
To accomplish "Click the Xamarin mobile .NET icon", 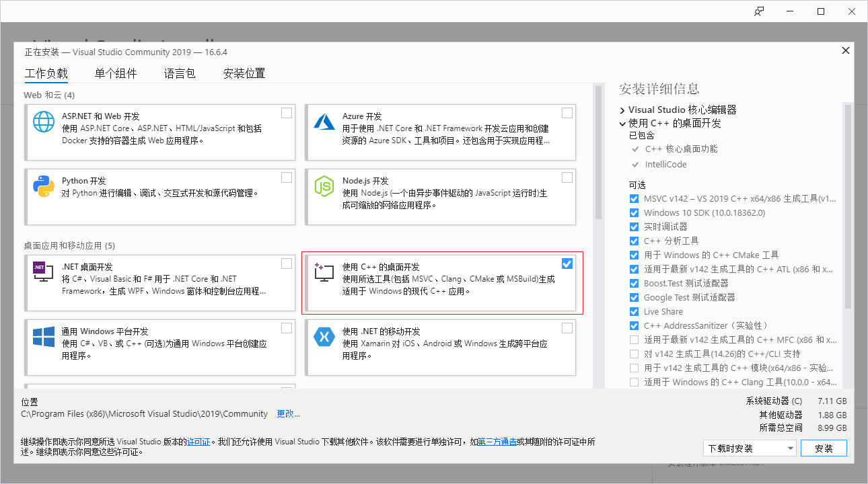I will point(324,337).
